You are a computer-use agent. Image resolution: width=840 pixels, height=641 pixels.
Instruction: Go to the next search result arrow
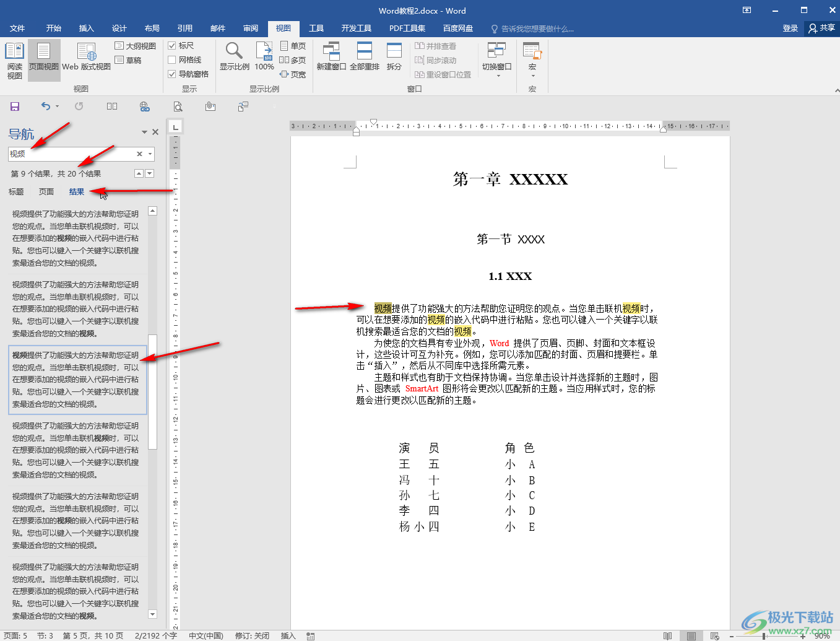pyautogui.click(x=149, y=173)
